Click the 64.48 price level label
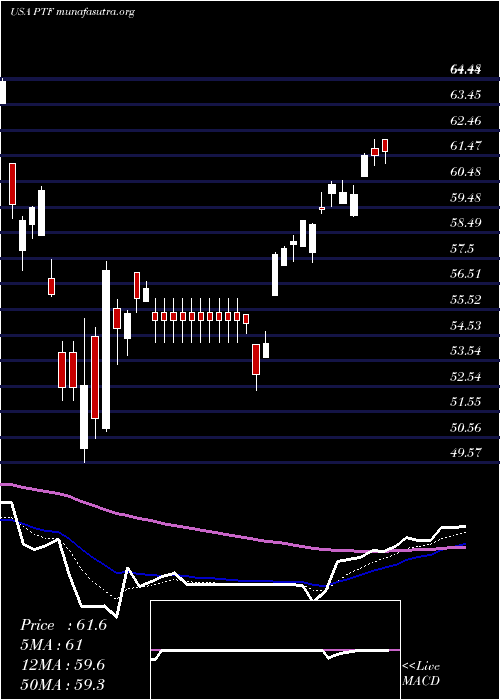500x700 pixels. pyautogui.click(x=466, y=69)
